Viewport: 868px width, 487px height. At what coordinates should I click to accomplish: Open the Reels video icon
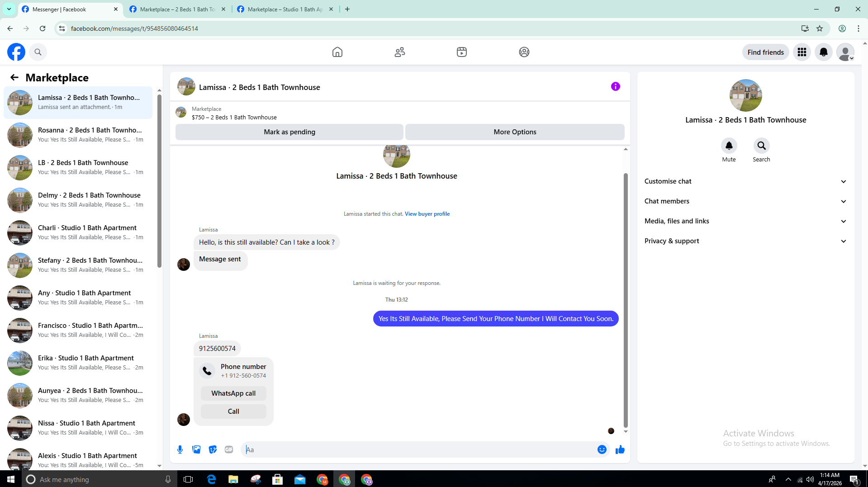tap(462, 52)
